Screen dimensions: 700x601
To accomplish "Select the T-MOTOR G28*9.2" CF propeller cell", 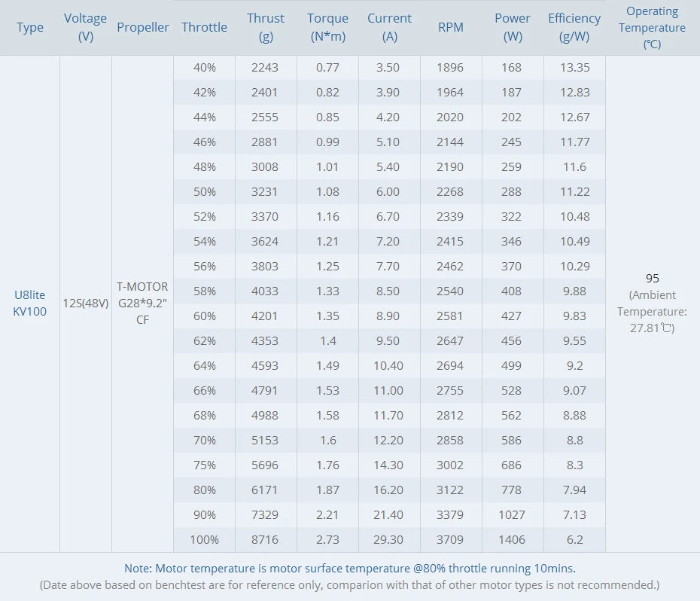I will tap(142, 304).
